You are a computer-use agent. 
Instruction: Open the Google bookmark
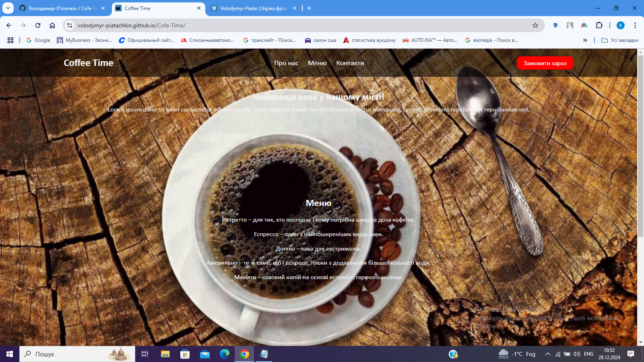pos(38,40)
